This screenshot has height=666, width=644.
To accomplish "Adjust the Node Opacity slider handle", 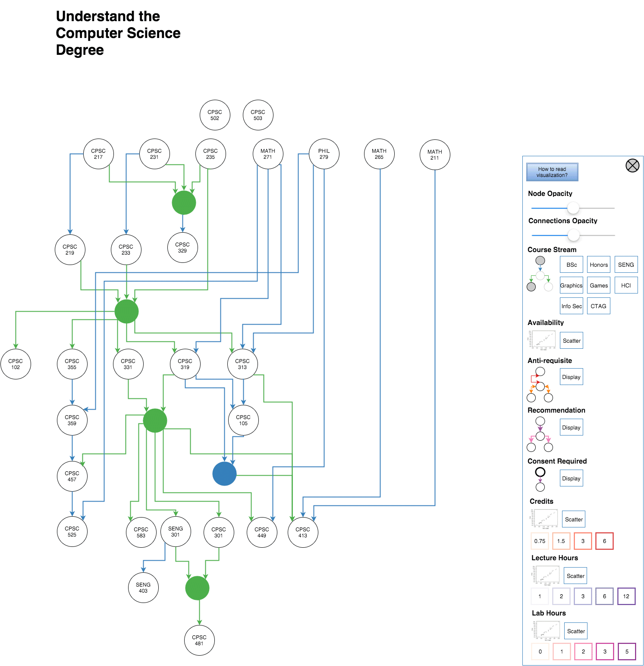I will [573, 208].
